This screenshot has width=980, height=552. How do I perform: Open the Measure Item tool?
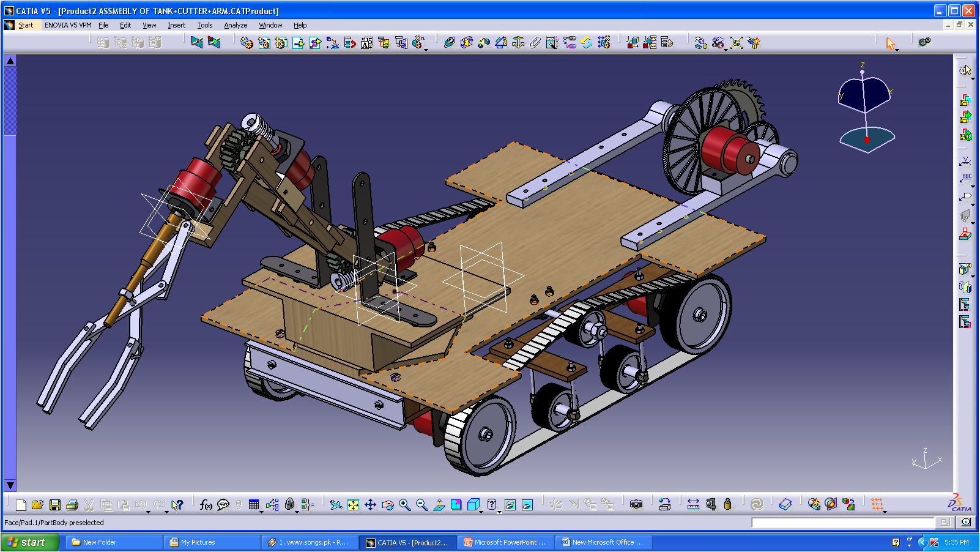pos(710,505)
